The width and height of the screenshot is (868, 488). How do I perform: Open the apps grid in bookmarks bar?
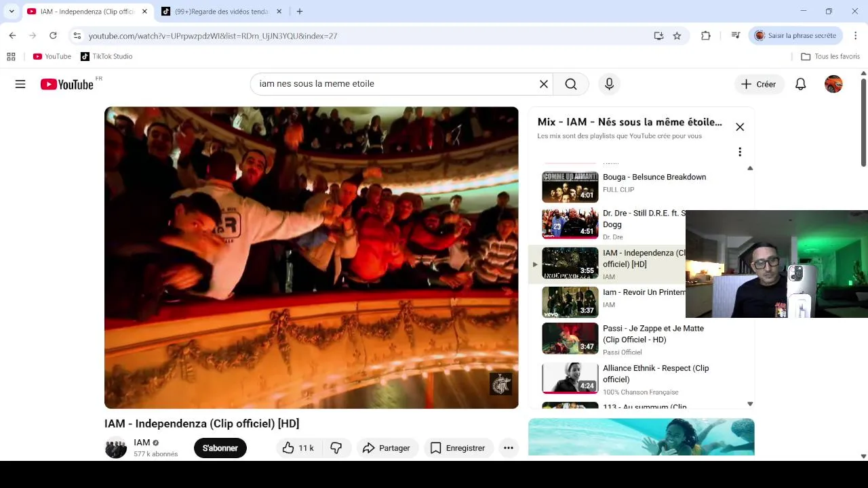pyautogui.click(x=11, y=57)
